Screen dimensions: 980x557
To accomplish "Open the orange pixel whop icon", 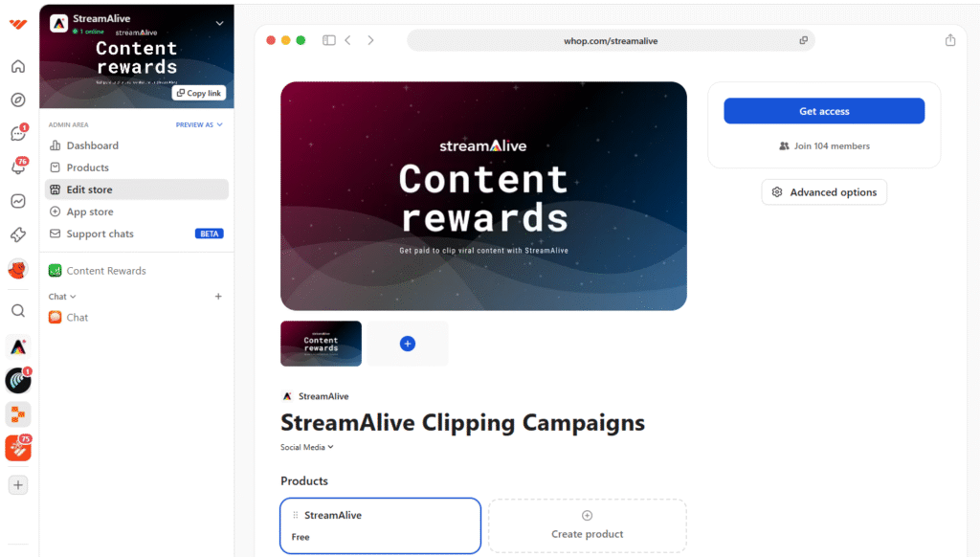I will tap(18, 413).
